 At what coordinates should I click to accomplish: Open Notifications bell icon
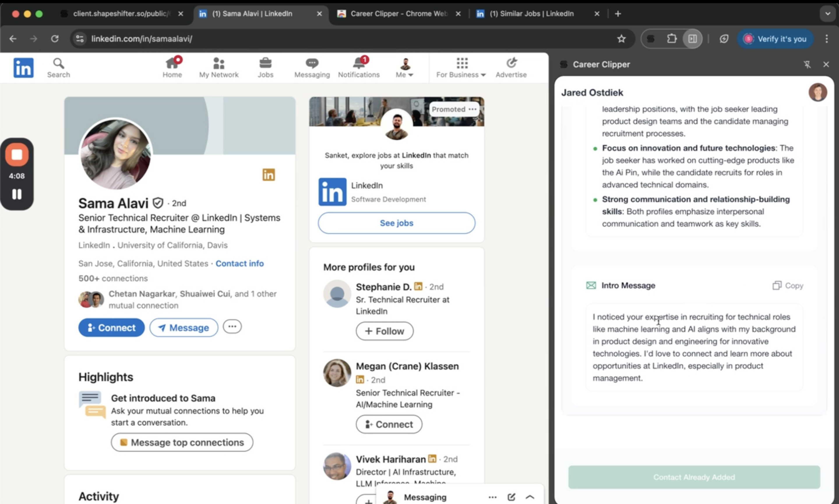[358, 67]
